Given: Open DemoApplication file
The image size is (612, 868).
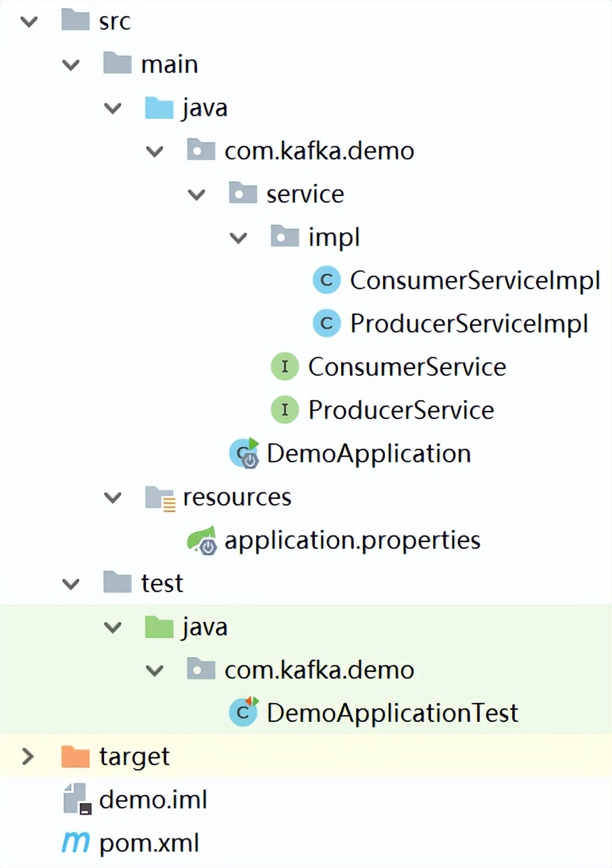Looking at the screenshot, I should coord(369,454).
